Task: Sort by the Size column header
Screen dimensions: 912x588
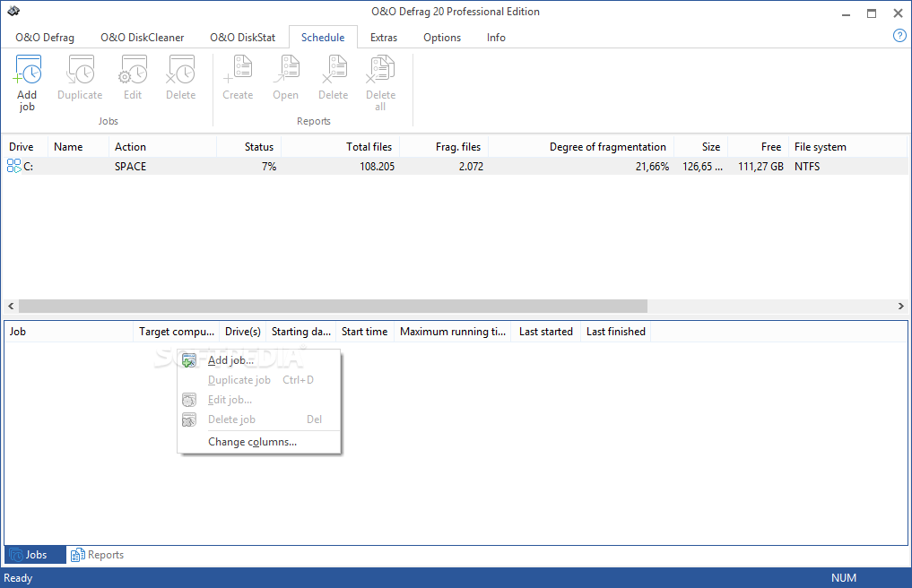Action: (x=700, y=147)
